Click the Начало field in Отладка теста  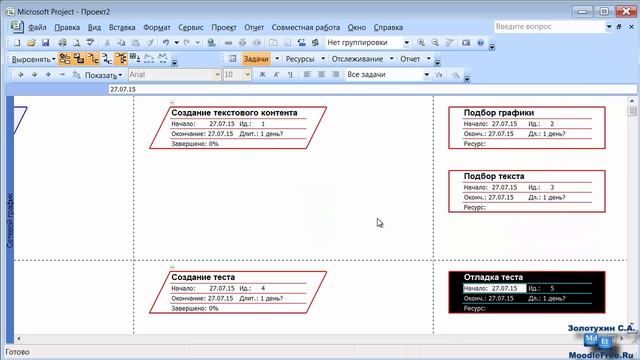[494, 288]
